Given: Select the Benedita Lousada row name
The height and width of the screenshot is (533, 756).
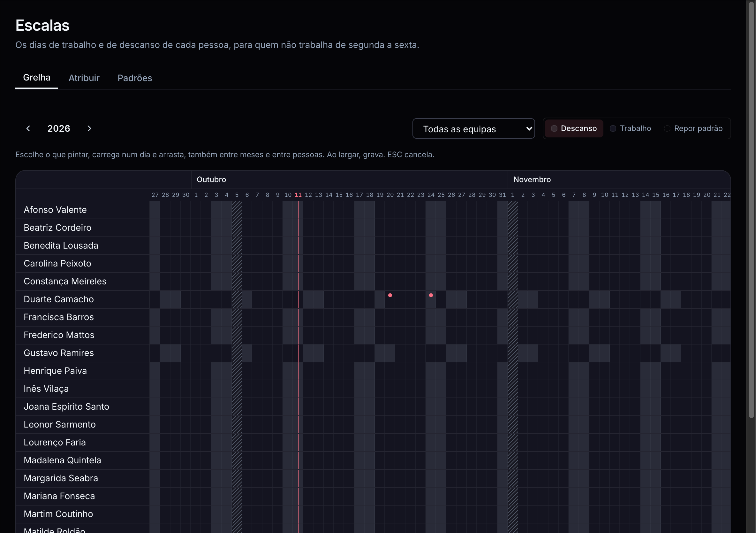Looking at the screenshot, I should 61,245.
